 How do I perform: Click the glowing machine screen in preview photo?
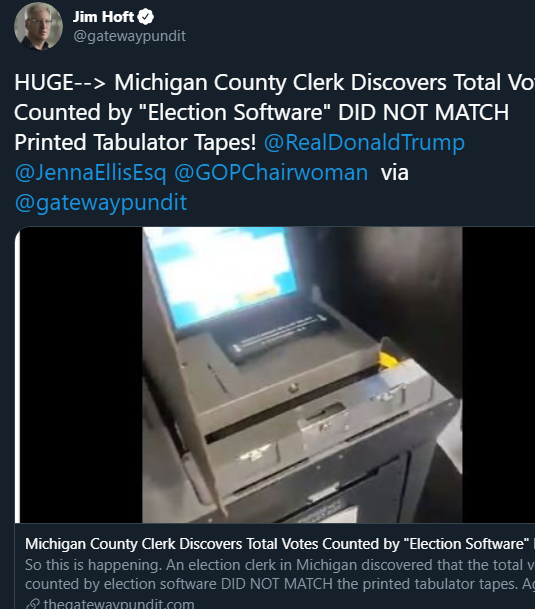tap(223, 274)
